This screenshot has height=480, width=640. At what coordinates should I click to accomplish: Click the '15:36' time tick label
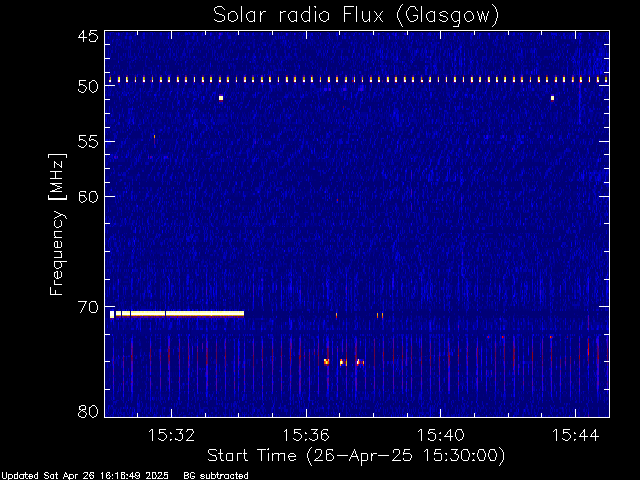306,435
